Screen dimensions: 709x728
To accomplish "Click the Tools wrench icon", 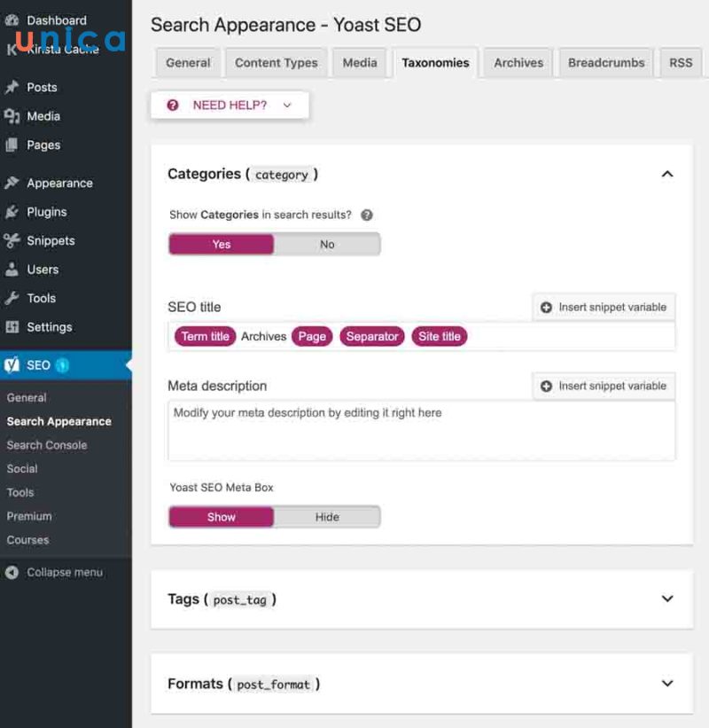I will 12,298.
